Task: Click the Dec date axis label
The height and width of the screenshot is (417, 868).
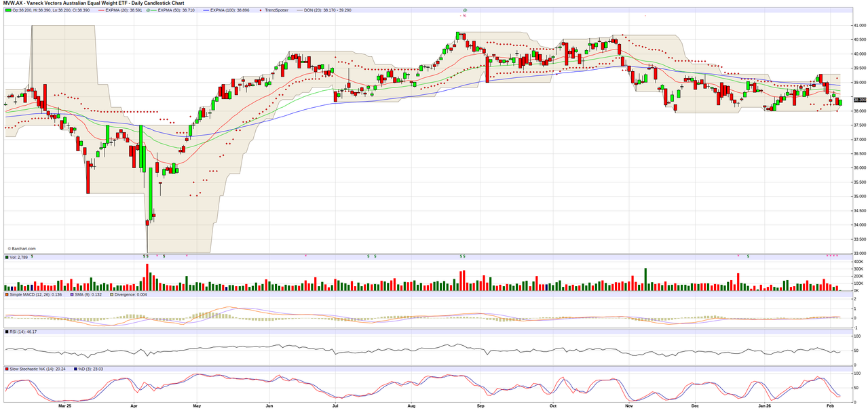Action: coord(694,405)
